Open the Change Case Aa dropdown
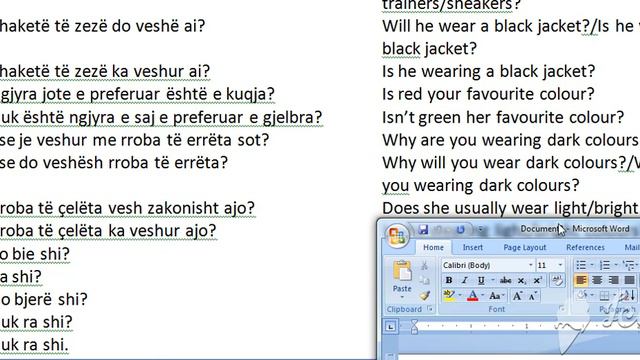Screen dimensions: 640x360 click(496, 296)
